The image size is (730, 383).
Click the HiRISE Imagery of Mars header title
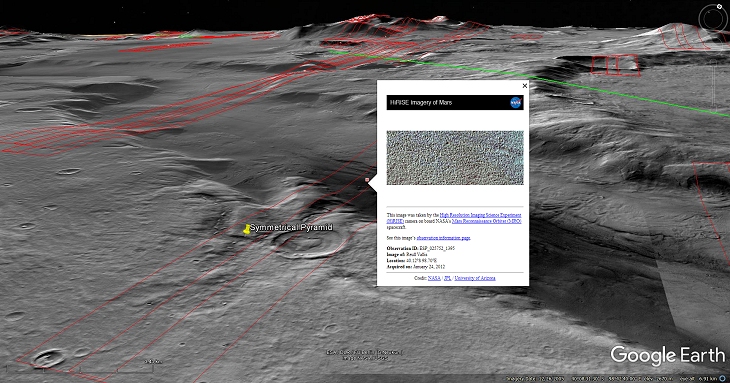click(x=421, y=102)
